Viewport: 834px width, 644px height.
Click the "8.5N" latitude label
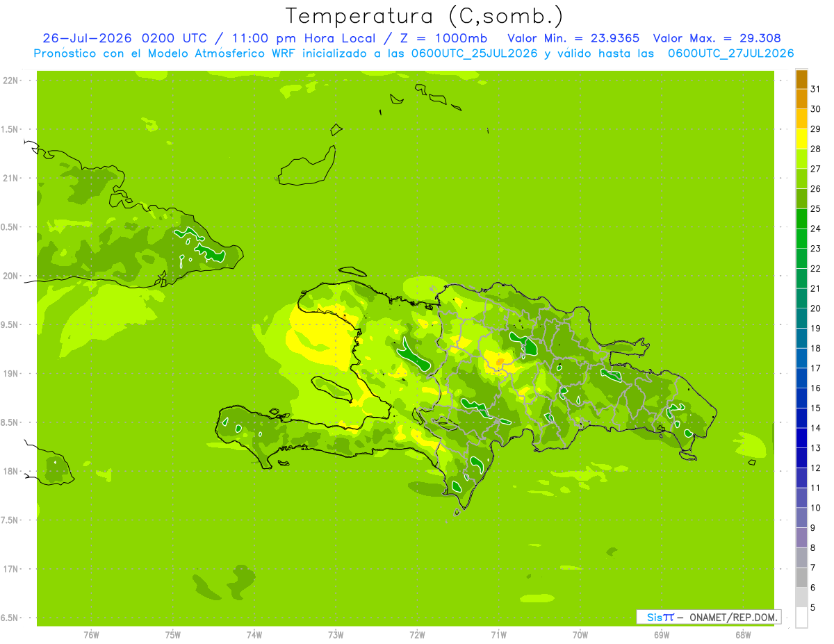(x=10, y=422)
